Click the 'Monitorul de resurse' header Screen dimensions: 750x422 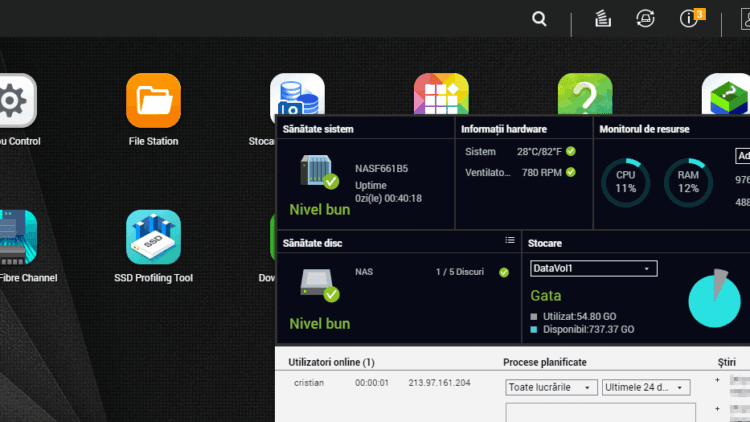coord(644,129)
